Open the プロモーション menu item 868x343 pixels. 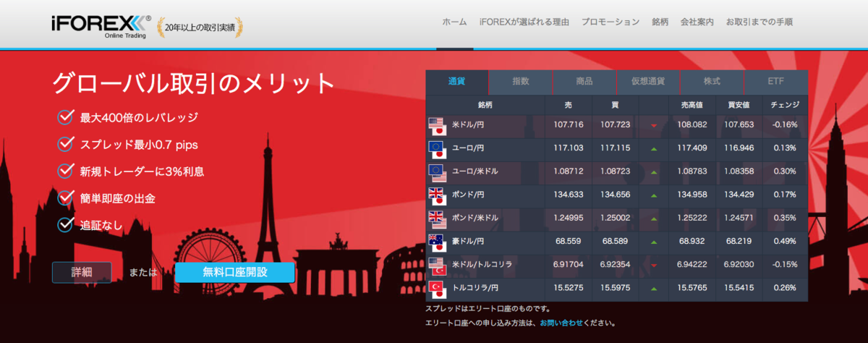(x=610, y=22)
